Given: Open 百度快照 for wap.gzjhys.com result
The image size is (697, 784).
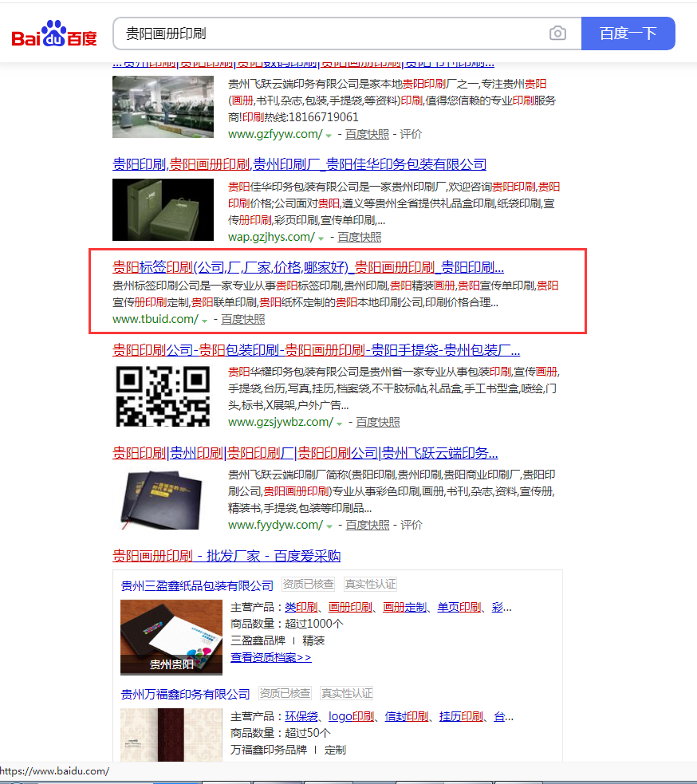Looking at the screenshot, I should (x=360, y=237).
